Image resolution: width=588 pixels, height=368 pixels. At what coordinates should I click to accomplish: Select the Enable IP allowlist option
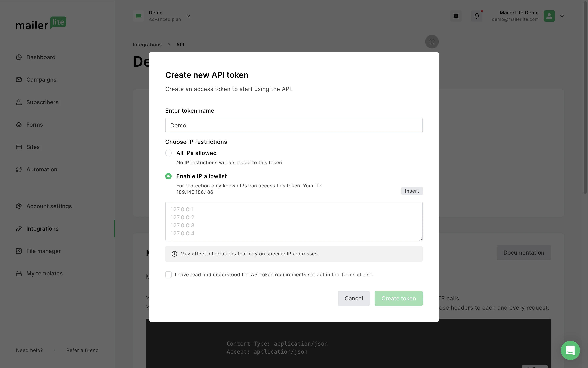click(x=168, y=176)
